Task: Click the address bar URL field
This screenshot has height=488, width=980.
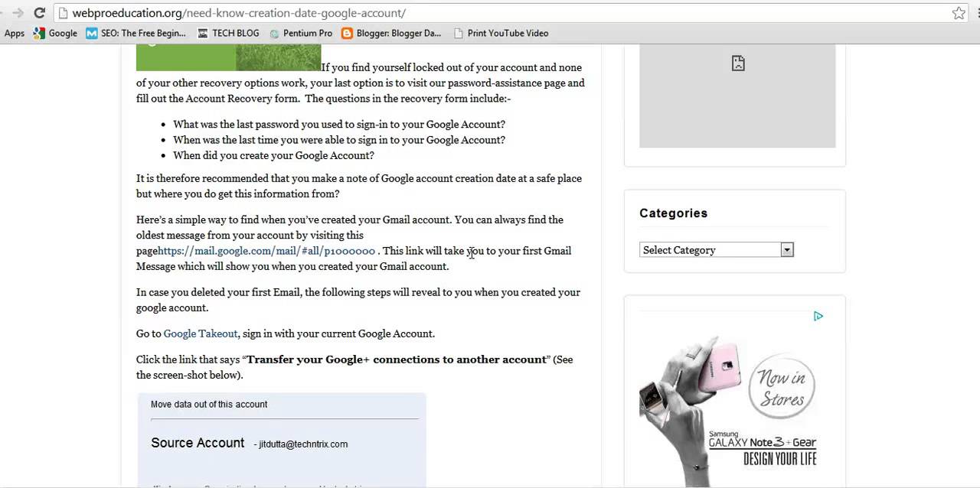Action: pyautogui.click(x=501, y=13)
